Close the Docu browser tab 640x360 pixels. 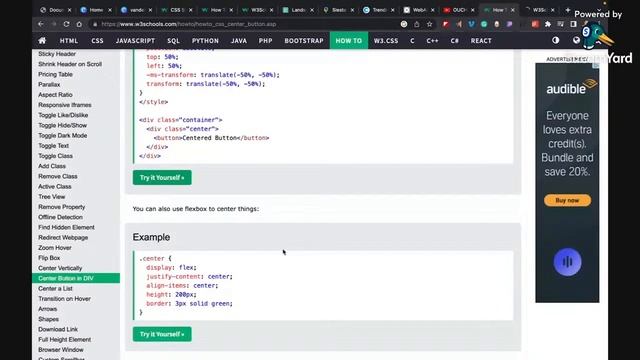coord(69,10)
